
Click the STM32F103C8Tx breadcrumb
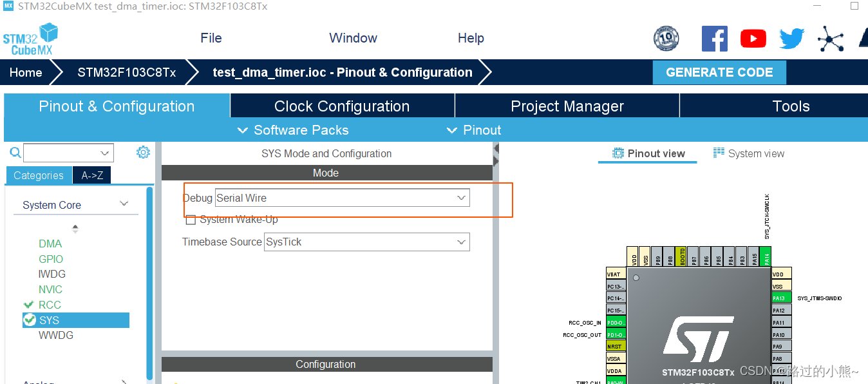pyautogui.click(x=127, y=72)
